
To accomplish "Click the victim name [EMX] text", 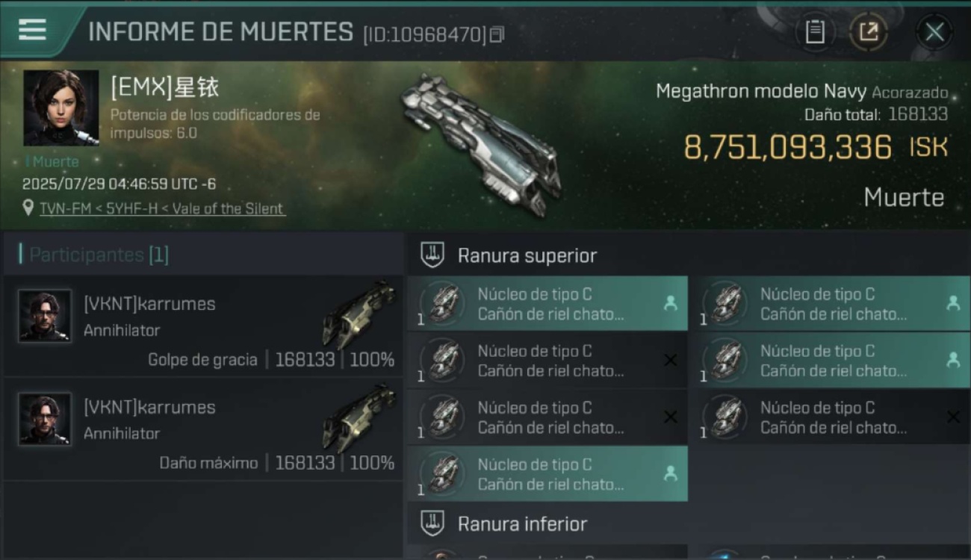I will pos(164,87).
